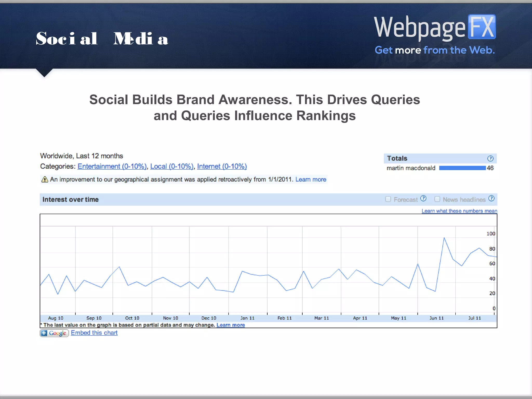Click the Totals help question-mark icon
This screenshot has height=399, width=532.
click(490, 158)
